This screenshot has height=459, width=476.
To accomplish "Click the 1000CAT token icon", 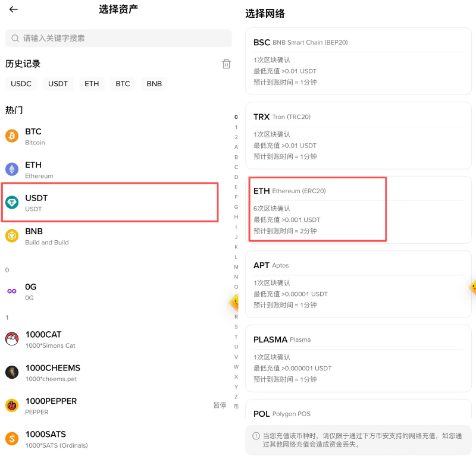I will 12,339.
